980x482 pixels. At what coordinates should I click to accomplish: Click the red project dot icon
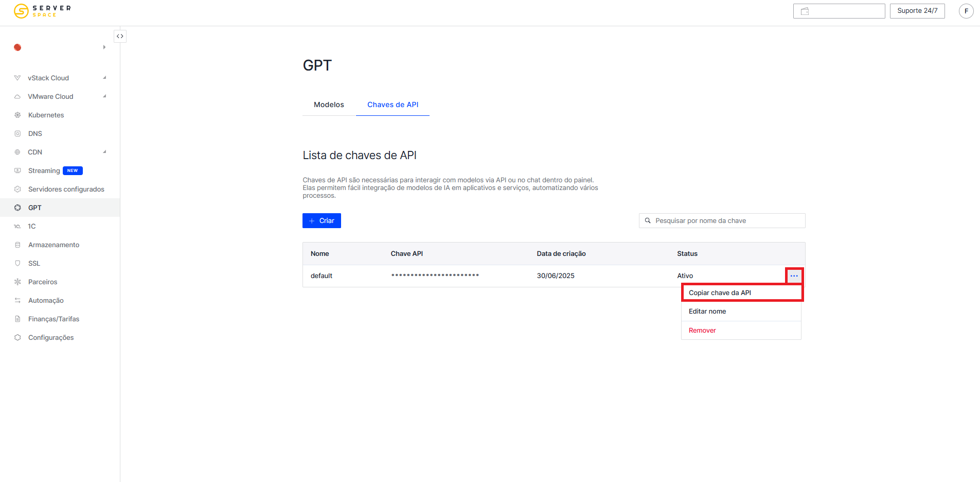pyautogui.click(x=17, y=47)
